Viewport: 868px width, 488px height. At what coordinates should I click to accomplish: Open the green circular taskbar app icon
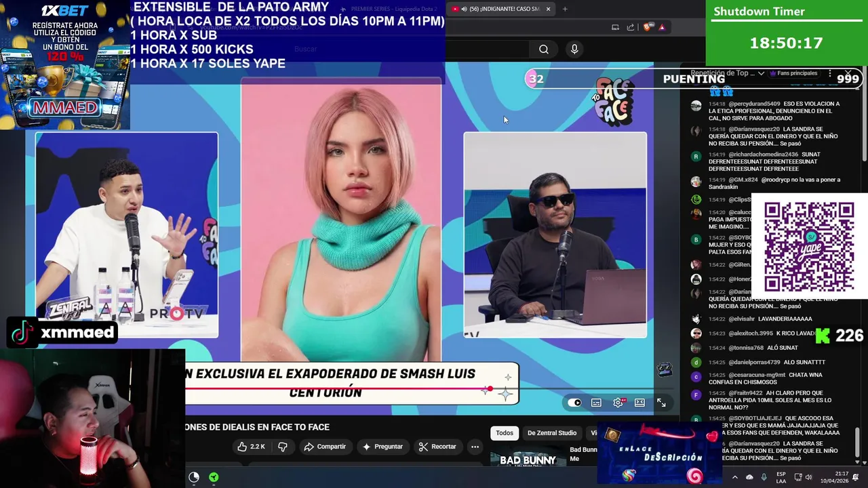click(214, 477)
